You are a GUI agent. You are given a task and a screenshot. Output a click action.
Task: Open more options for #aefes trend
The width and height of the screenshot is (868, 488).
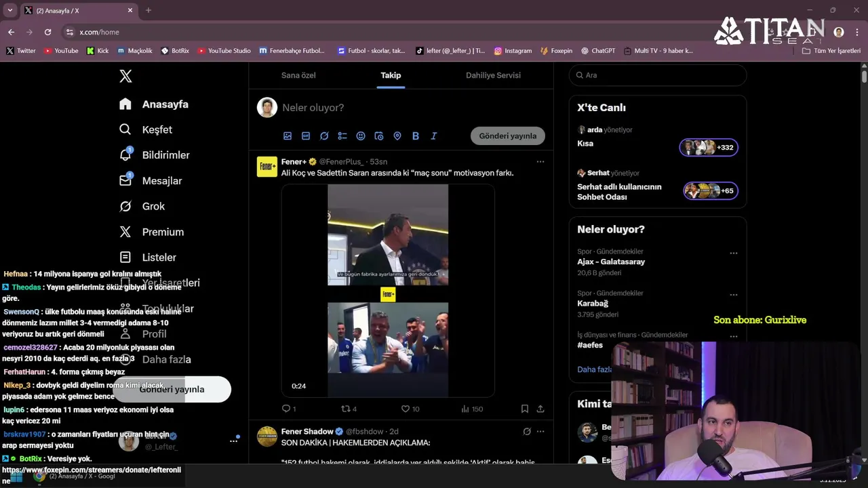click(x=733, y=337)
